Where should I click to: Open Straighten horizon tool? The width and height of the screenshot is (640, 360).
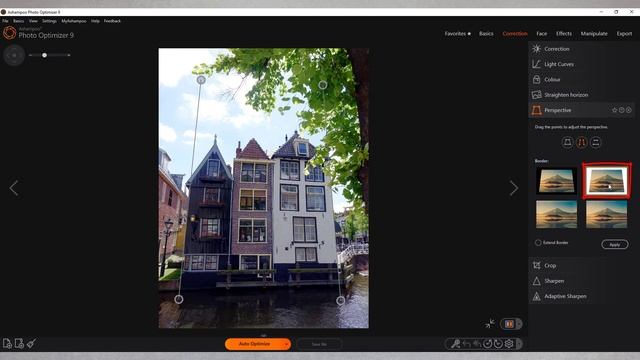point(582,95)
